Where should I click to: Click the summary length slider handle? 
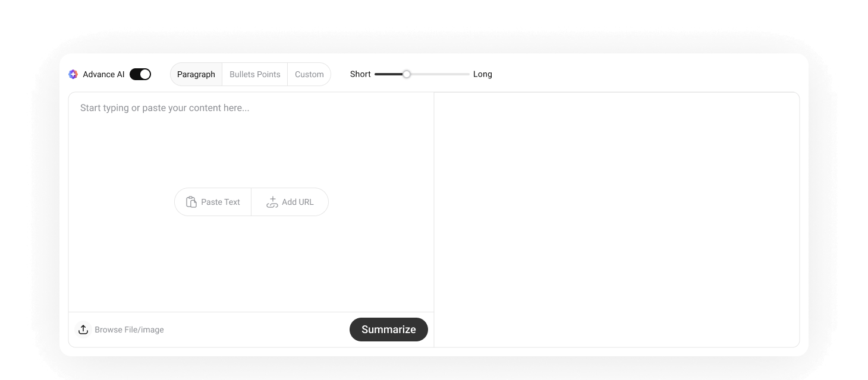407,74
